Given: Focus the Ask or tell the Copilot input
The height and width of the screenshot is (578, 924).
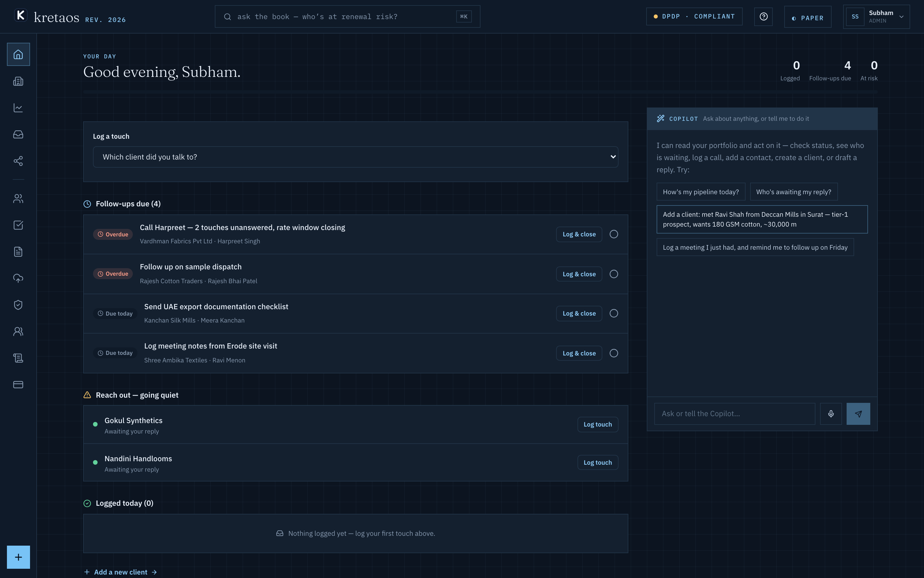Looking at the screenshot, I should pos(735,414).
